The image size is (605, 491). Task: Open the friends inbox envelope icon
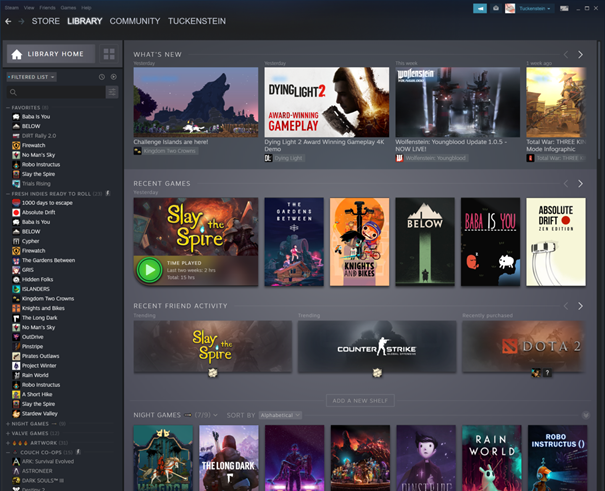tap(497, 8)
